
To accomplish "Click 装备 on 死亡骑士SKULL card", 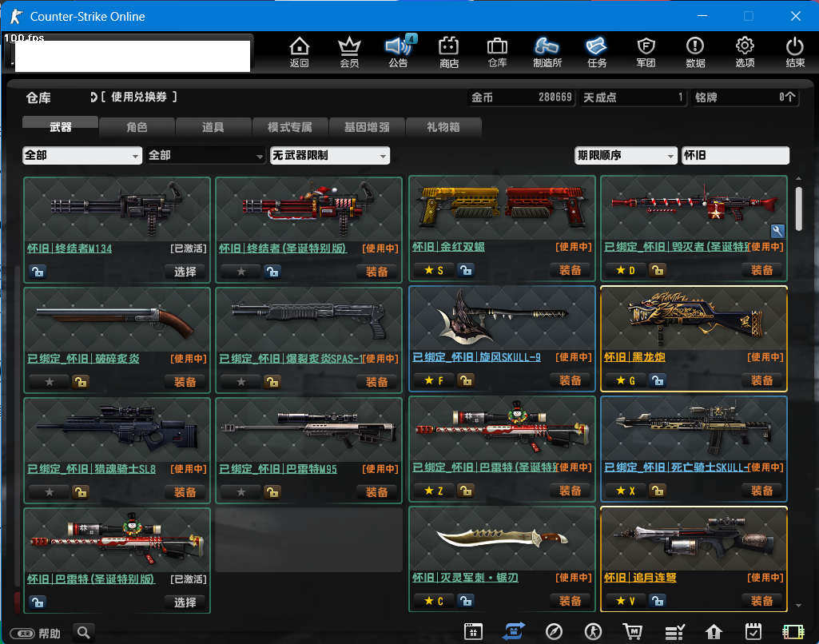I will pyautogui.click(x=761, y=491).
